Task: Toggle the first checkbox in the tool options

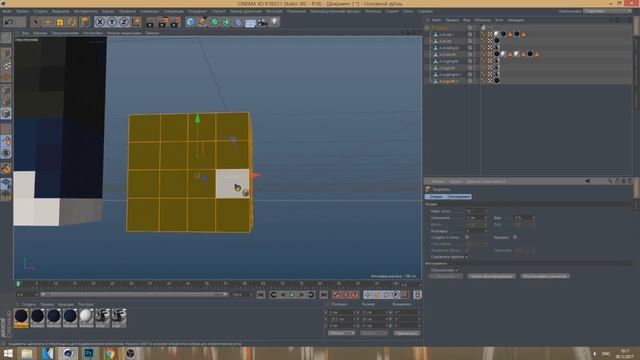Action: (467, 237)
